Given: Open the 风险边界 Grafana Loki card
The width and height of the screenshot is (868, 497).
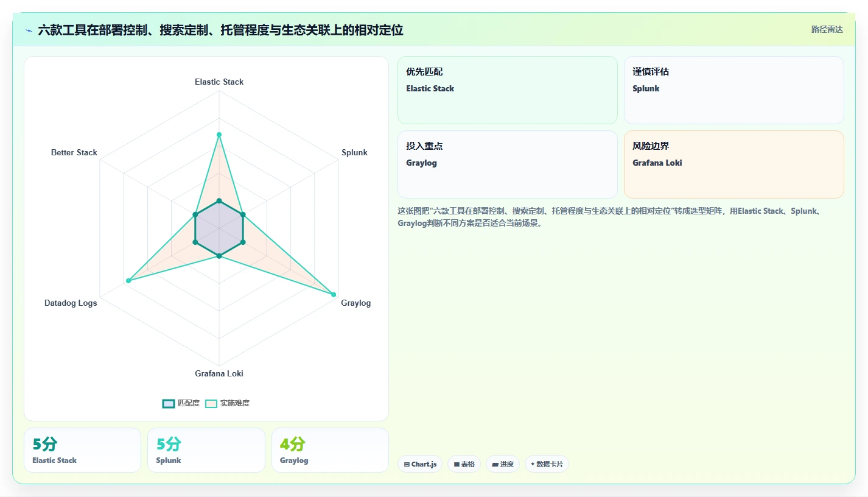Looking at the screenshot, I should point(734,164).
